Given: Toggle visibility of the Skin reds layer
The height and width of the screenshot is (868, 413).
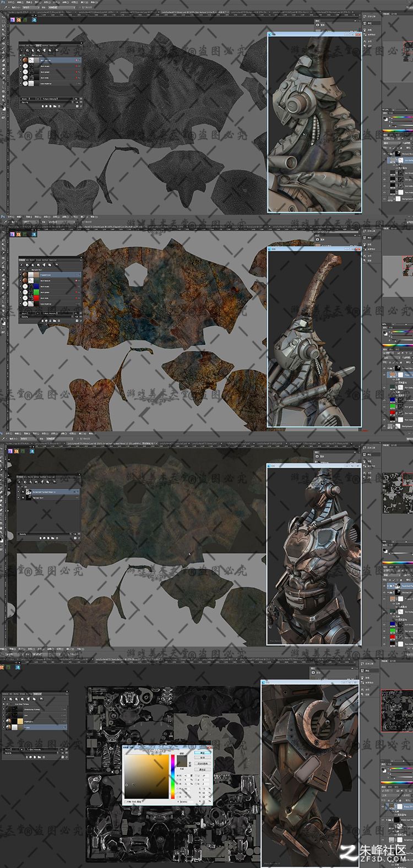Looking at the screenshot, I should [20, 298].
